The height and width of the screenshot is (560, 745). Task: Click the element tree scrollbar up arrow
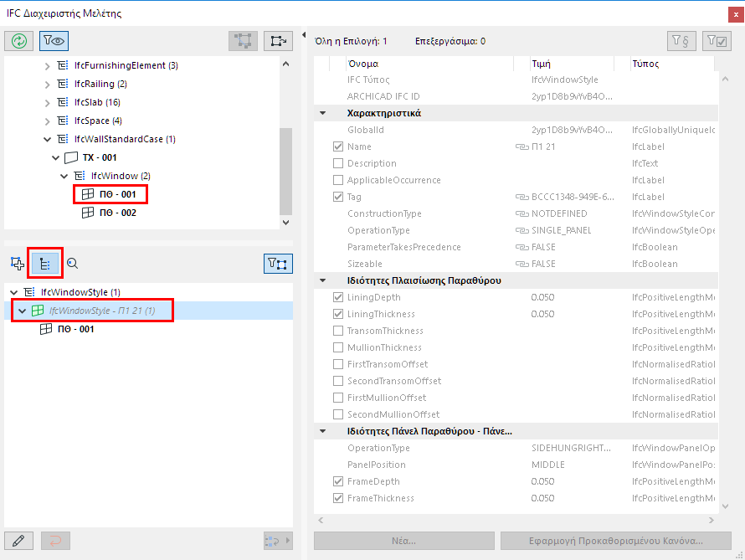click(x=285, y=64)
